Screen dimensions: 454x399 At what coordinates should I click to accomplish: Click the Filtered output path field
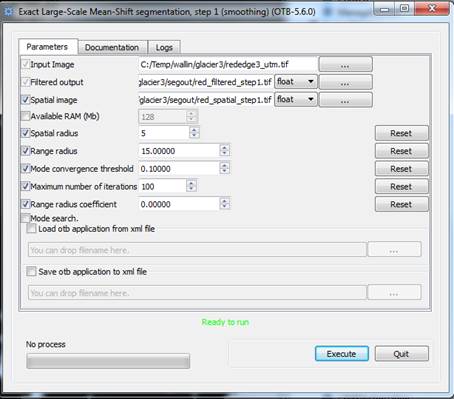(206, 82)
